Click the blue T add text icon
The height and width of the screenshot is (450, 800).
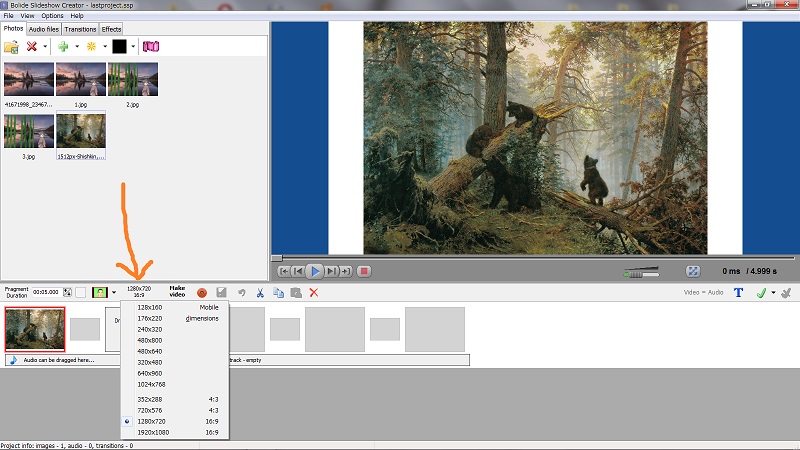click(738, 292)
